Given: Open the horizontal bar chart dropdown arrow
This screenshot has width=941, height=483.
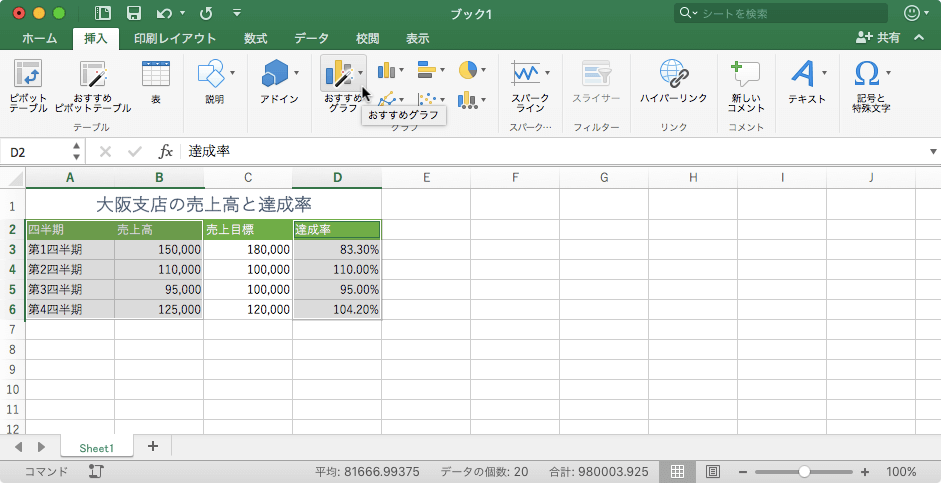Looking at the screenshot, I should click(442, 70).
